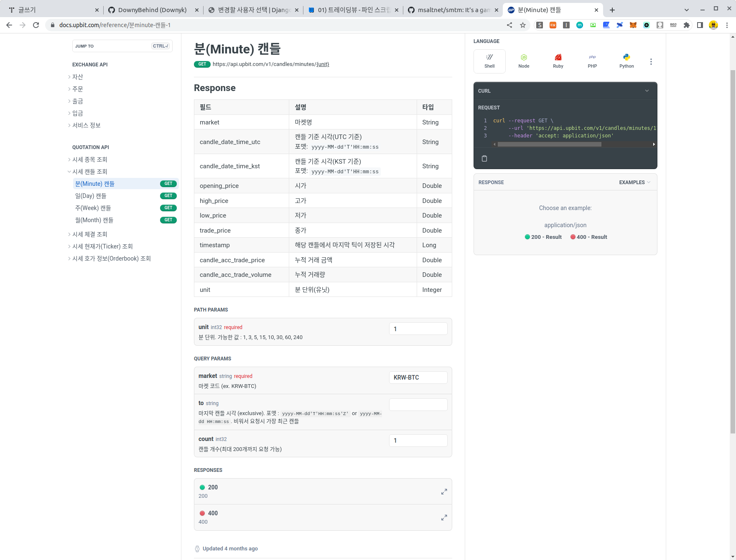Open the MetaMask fox extension
The height and width of the screenshot is (560, 736).
click(x=633, y=25)
